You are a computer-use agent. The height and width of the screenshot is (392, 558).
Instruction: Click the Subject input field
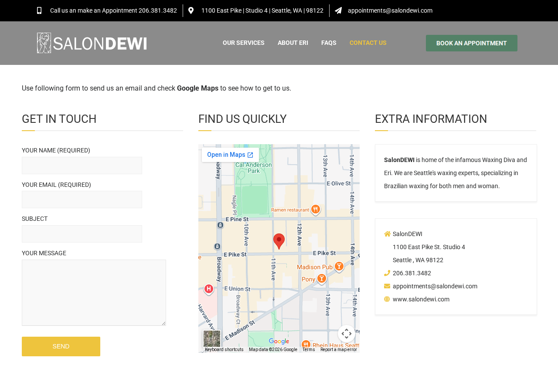pyautogui.click(x=82, y=234)
